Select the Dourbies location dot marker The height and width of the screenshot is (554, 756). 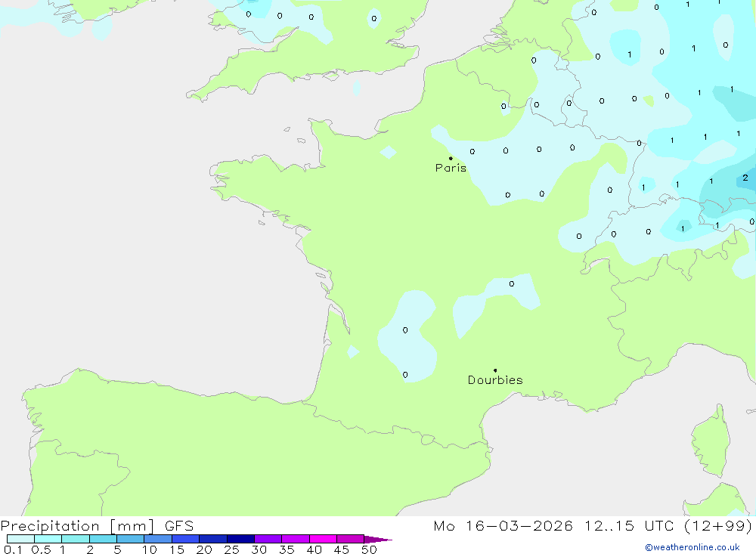pyautogui.click(x=495, y=370)
